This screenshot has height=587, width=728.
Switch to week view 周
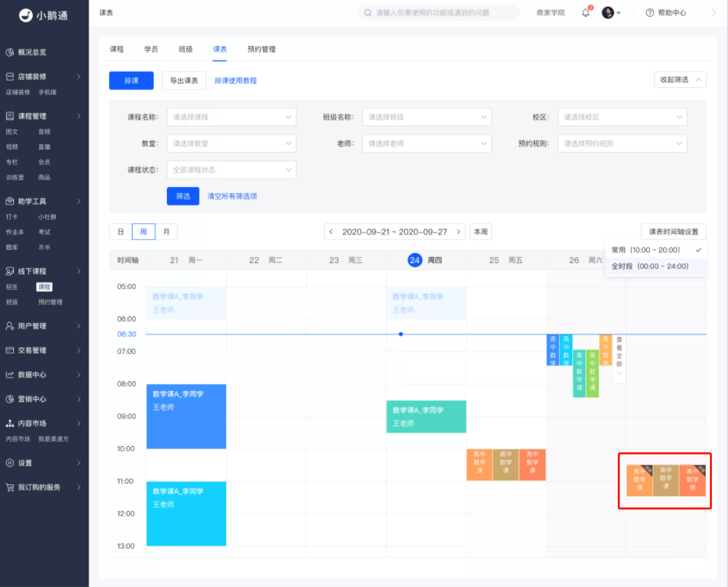[x=144, y=232]
